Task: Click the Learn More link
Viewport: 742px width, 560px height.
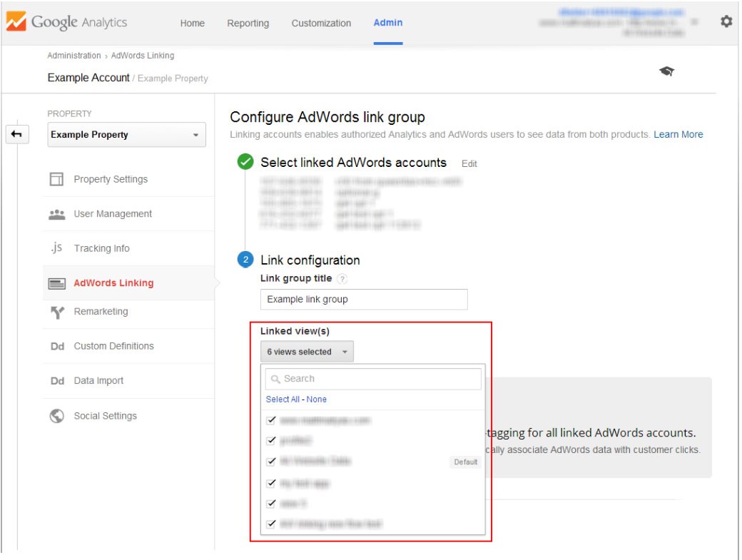Action: coord(678,134)
